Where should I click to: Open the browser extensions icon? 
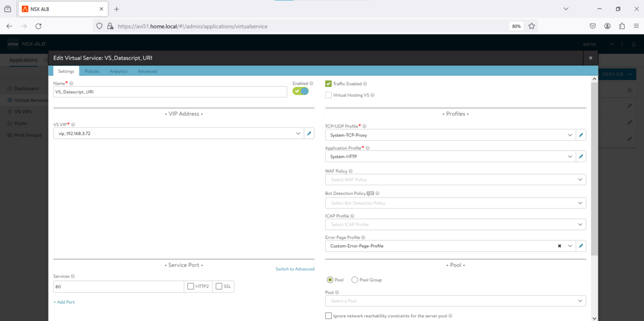coord(621,26)
